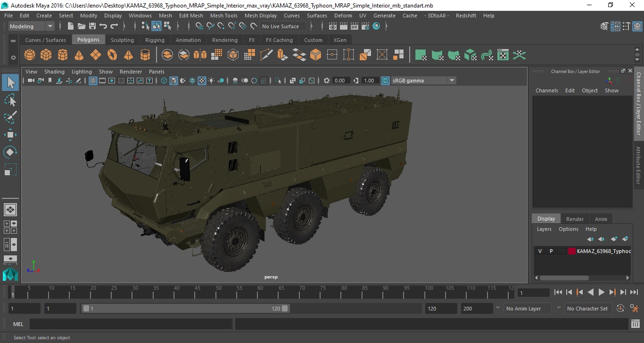The height and width of the screenshot is (343, 644).
Task: Open the Modeling menu set dropdown
Action: (32, 26)
